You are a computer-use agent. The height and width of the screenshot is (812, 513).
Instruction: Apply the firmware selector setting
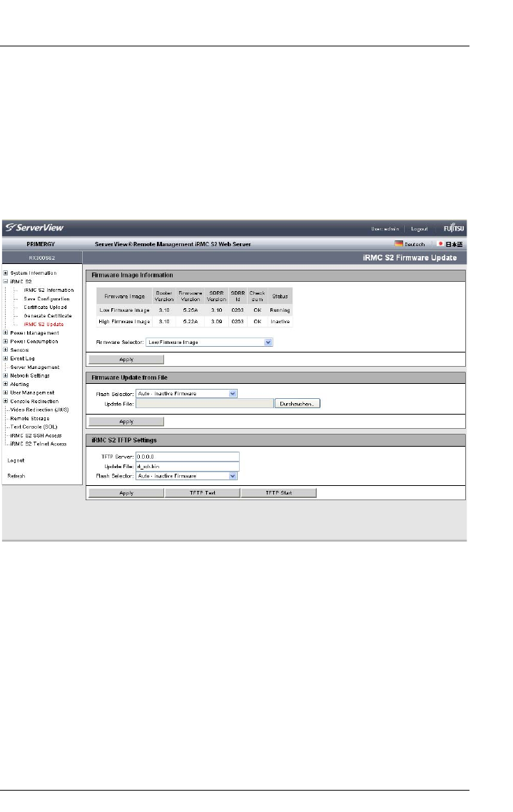[x=126, y=360]
